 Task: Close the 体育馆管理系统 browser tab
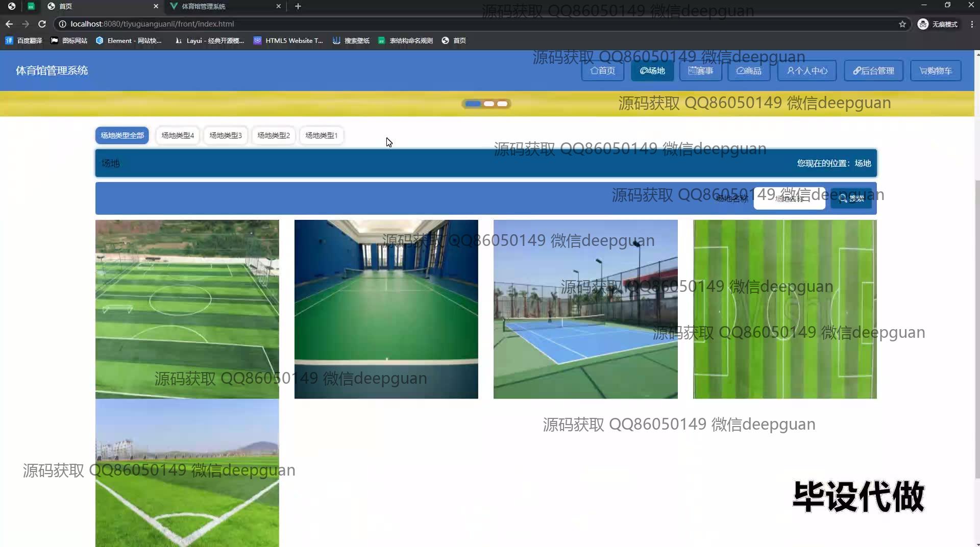click(278, 6)
